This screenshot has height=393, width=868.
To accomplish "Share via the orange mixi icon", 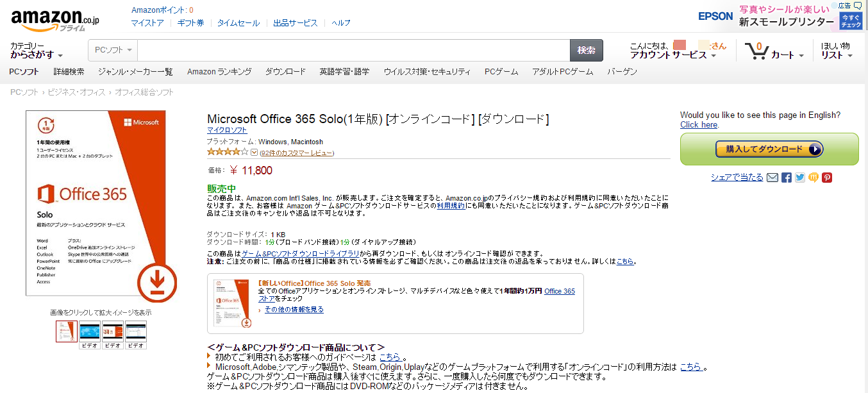I will point(814,178).
